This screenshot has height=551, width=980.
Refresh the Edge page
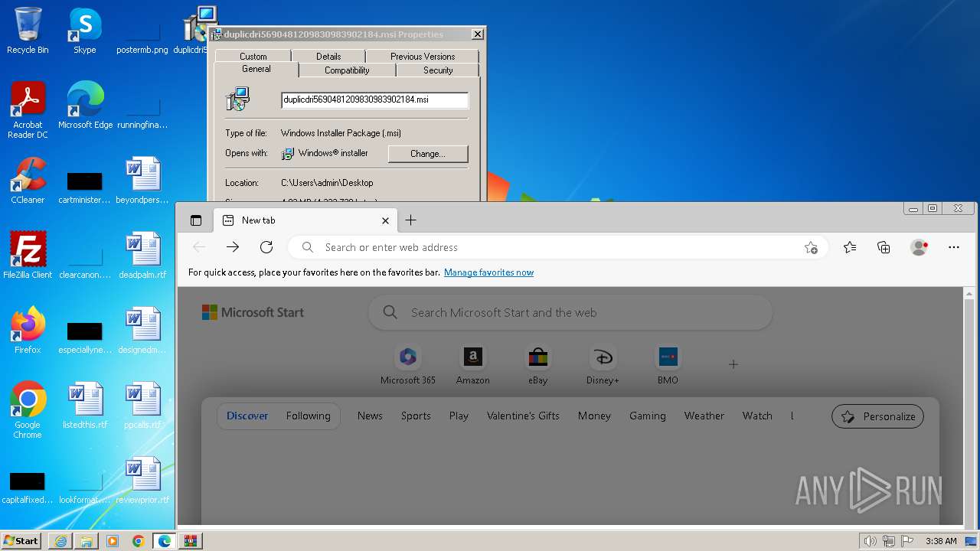click(x=266, y=247)
